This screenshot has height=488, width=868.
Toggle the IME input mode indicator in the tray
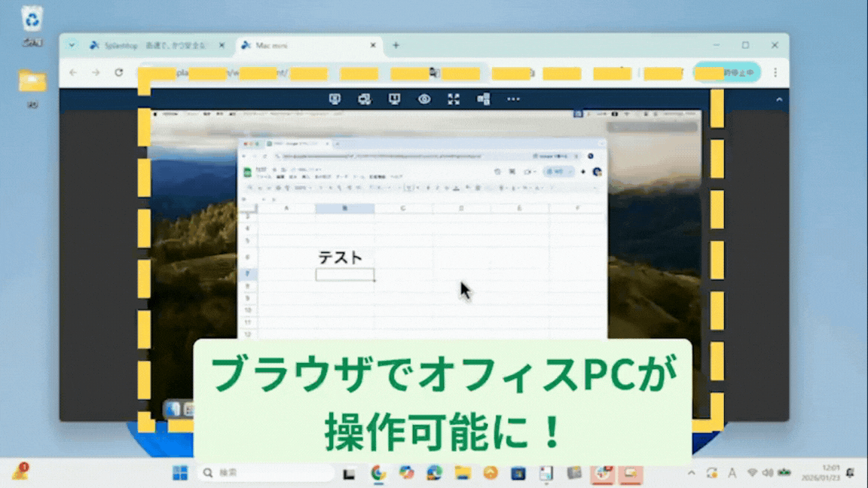(732, 472)
